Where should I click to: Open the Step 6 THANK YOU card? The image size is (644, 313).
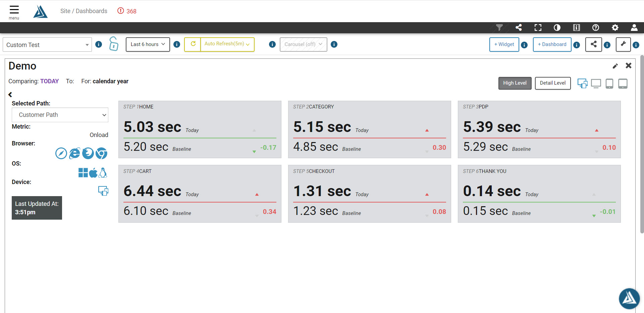[x=539, y=194]
